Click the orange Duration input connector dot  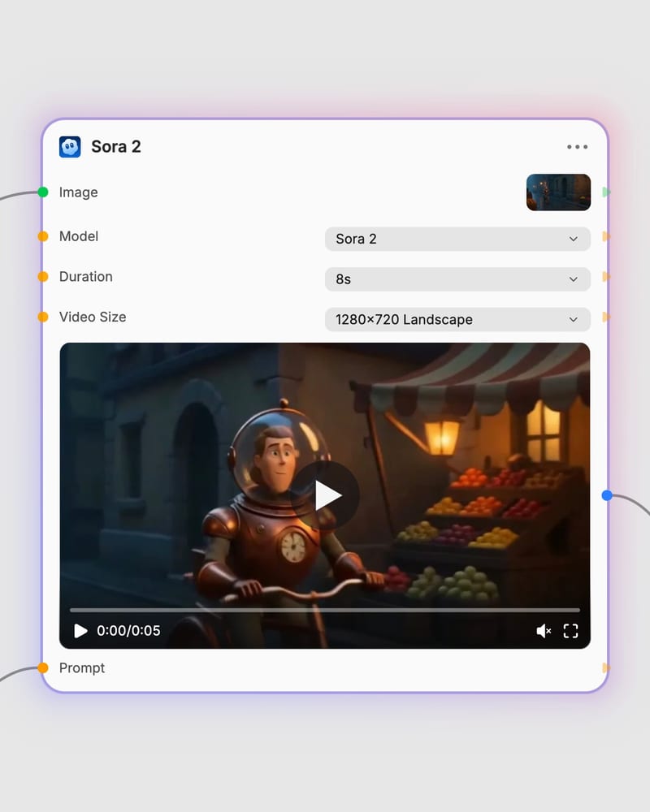click(43, 277)
